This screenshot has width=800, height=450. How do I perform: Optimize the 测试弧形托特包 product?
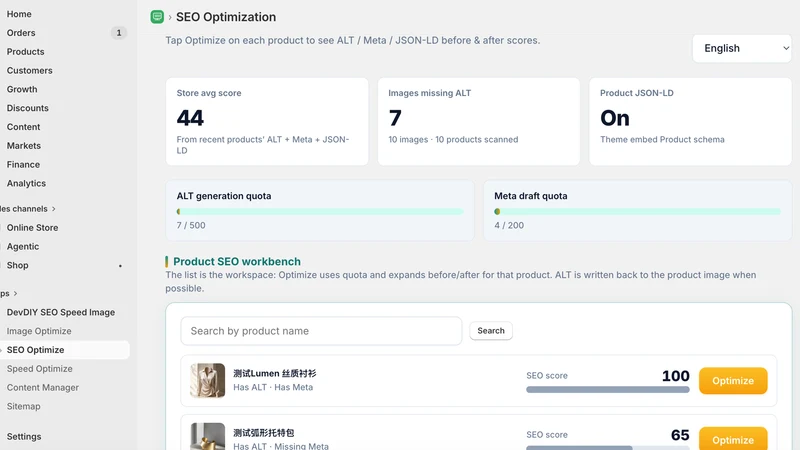pyautogui.click(x=733, y=439)
